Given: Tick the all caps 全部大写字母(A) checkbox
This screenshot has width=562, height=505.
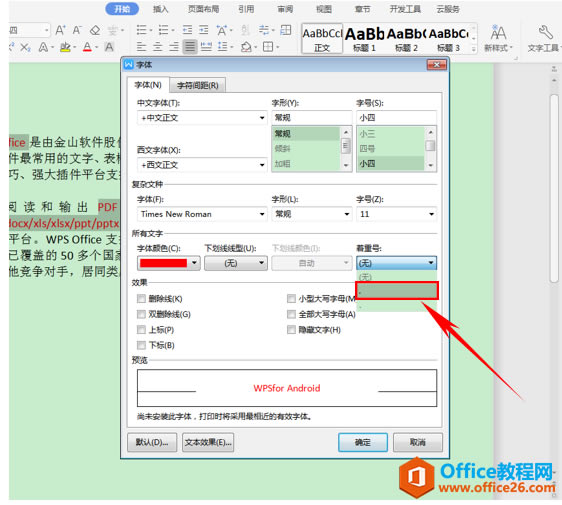Looking at the screenshot, I should (291, 314).
